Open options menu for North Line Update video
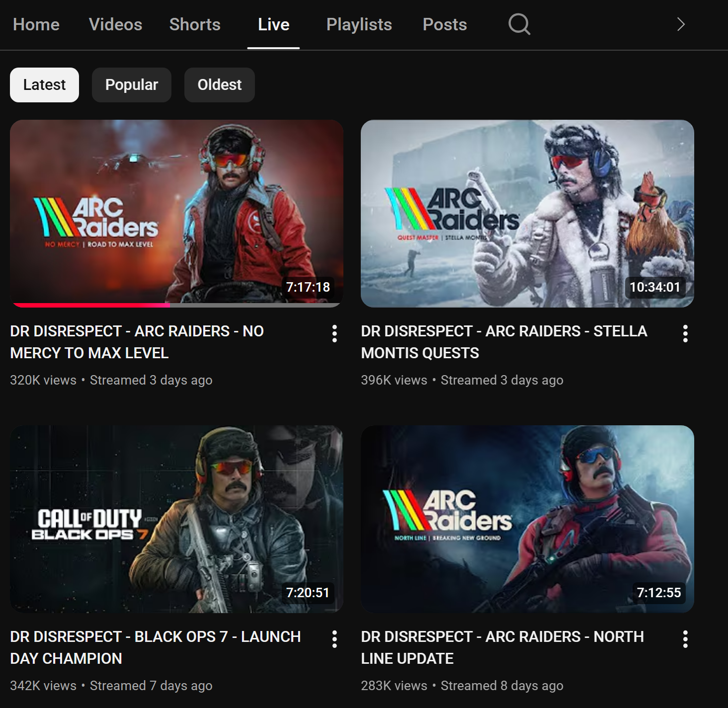This screenshot has height=708, width=728. (x=685, y=639)
